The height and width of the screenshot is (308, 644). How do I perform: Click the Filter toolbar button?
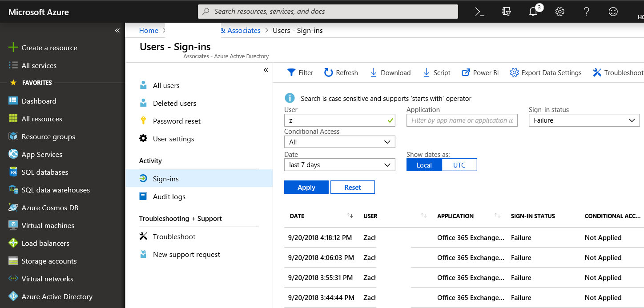300,72
